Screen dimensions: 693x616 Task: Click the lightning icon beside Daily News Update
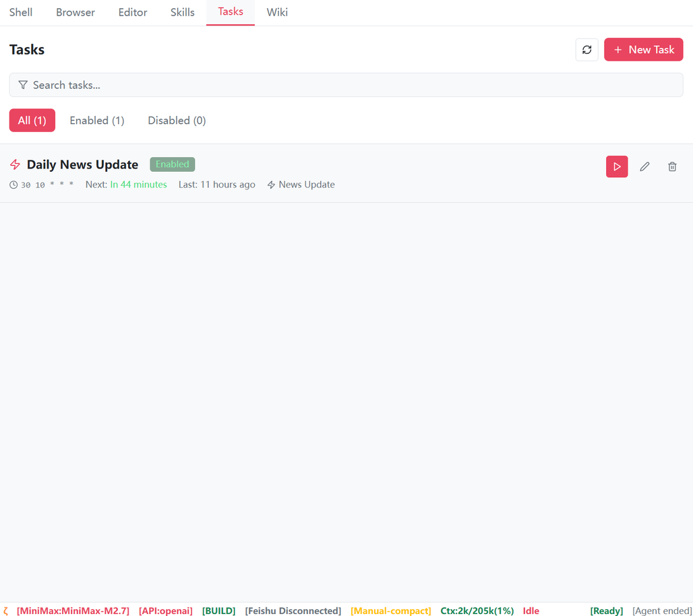tap(15, 164)
